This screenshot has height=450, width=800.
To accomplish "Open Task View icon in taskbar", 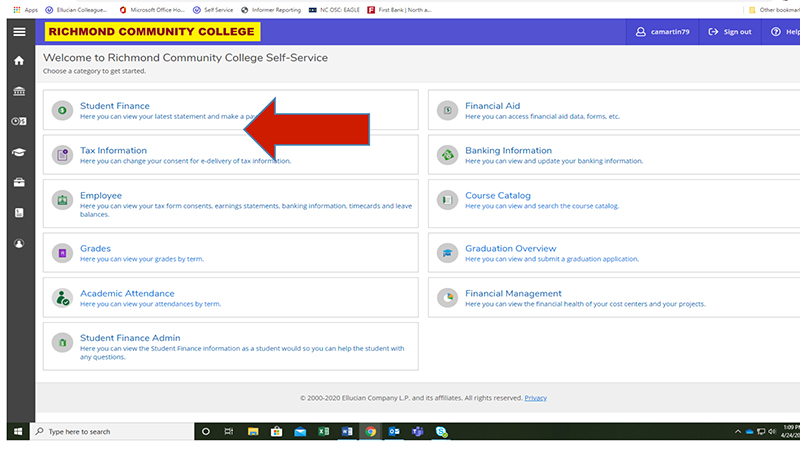I will click(229, 432).
